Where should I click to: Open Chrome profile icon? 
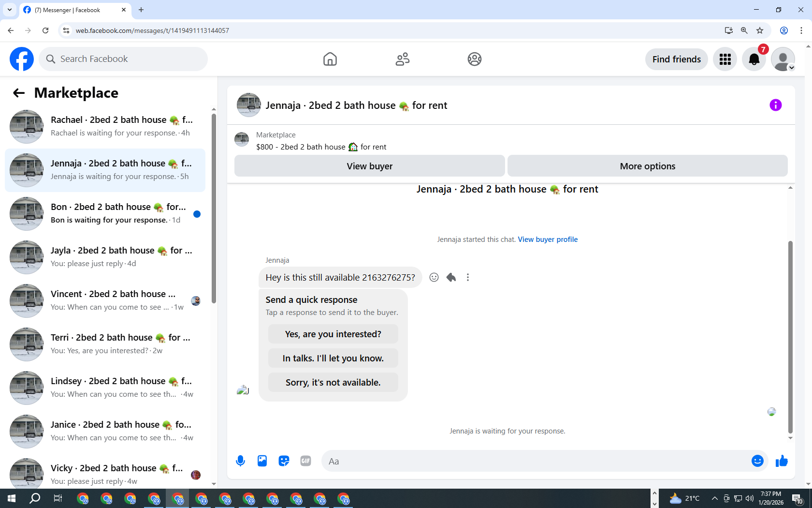784,30
